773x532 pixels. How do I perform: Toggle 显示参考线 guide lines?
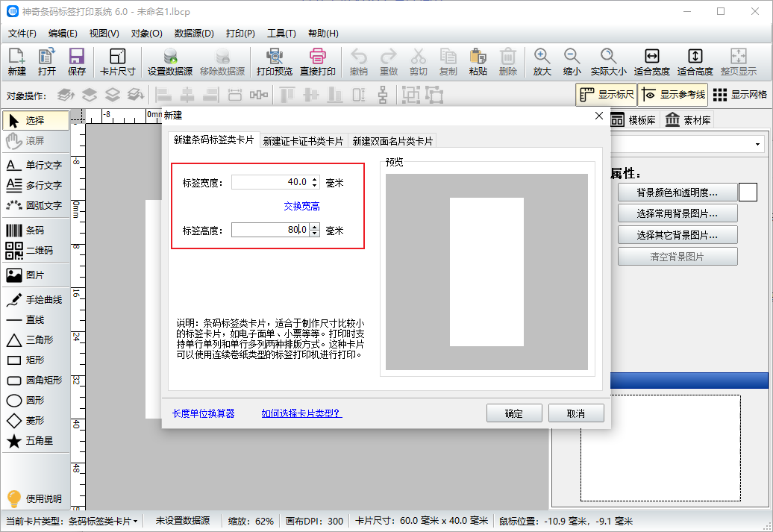point(673,95)
